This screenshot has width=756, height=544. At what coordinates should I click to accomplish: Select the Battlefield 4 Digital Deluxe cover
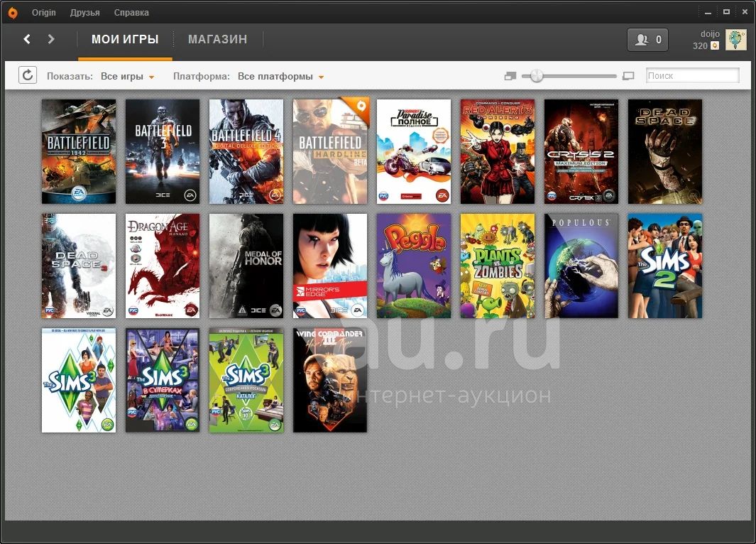point(246,151)
